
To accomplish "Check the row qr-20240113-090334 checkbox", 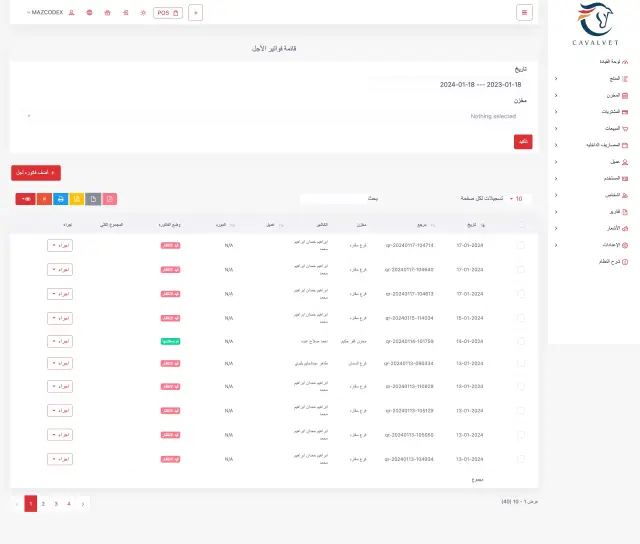I will (521, 363).
